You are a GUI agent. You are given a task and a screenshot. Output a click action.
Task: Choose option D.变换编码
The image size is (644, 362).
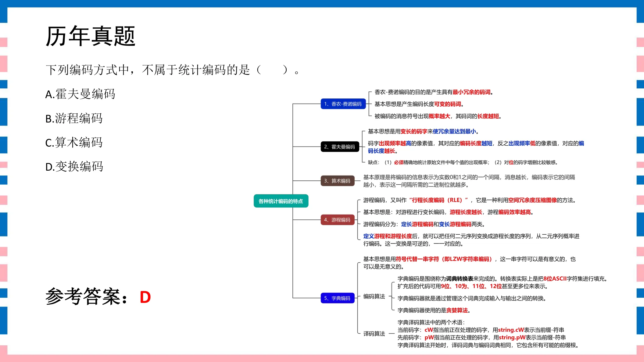(74, 166)
